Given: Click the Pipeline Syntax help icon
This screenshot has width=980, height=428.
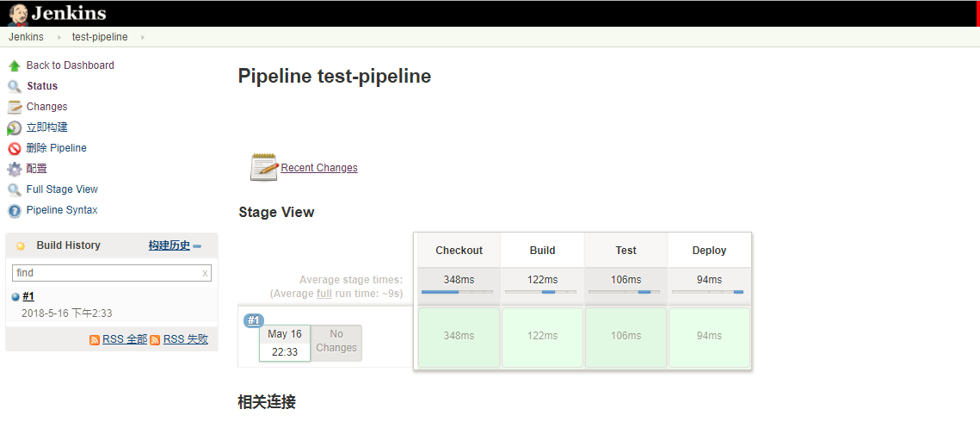Looking at the screenshot, I should (x=15, y=210).
